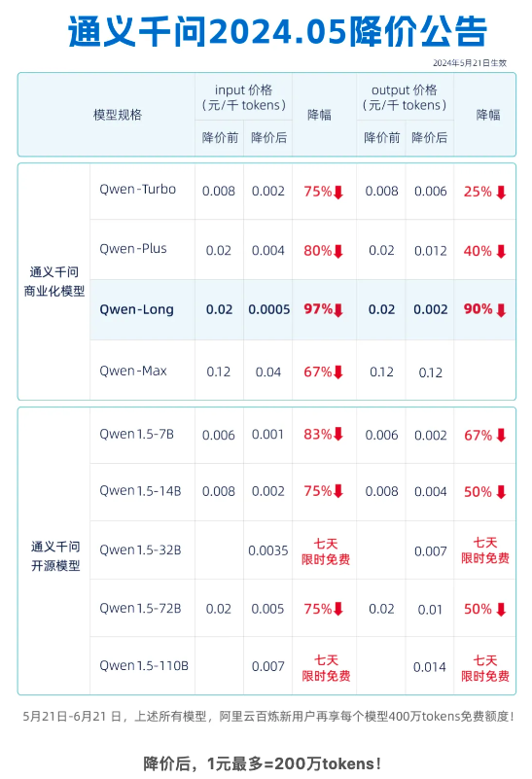The height and width of the screenshot is (779, 532).
Task: Click the red 七天限时免费 text for Qwen1.5-32B input
Action: [x=326, y=551]
